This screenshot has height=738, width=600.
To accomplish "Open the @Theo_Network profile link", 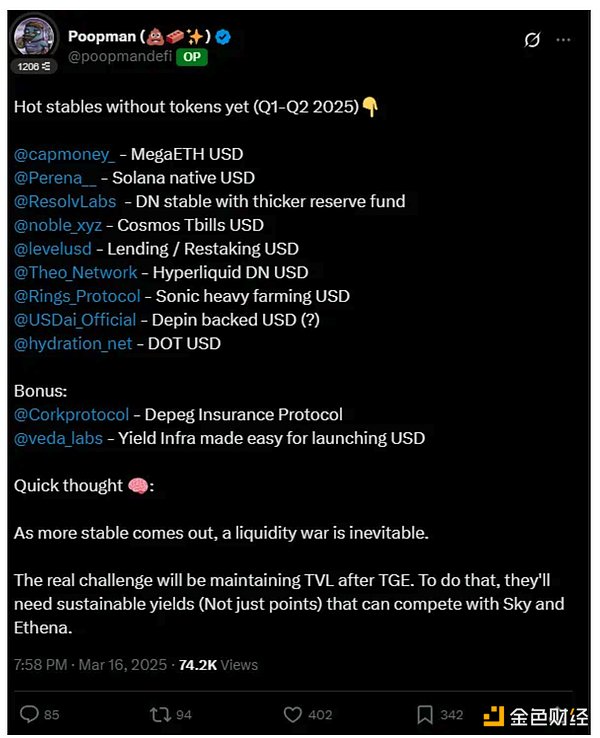I will (x=75, y=272).
